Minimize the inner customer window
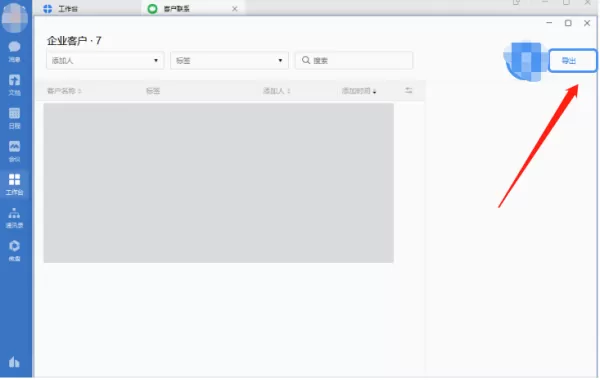The image size is (600, 380). (x=549, y=23)
